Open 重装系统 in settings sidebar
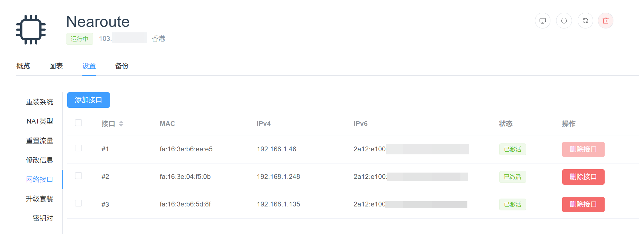Screen dimensions: 644x234 (39, 102)
